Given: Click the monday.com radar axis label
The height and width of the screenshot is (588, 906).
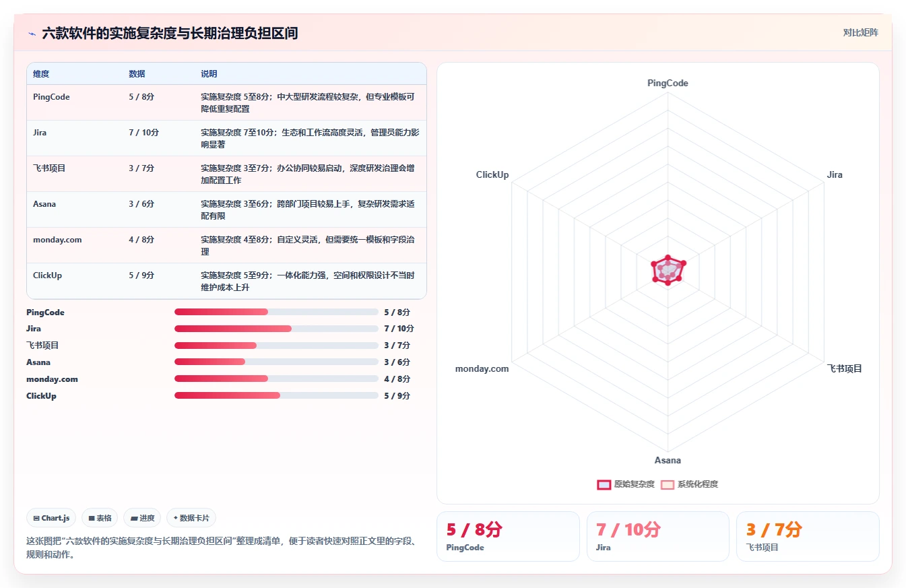Looking at the screenshot, I should pos(482,368).
